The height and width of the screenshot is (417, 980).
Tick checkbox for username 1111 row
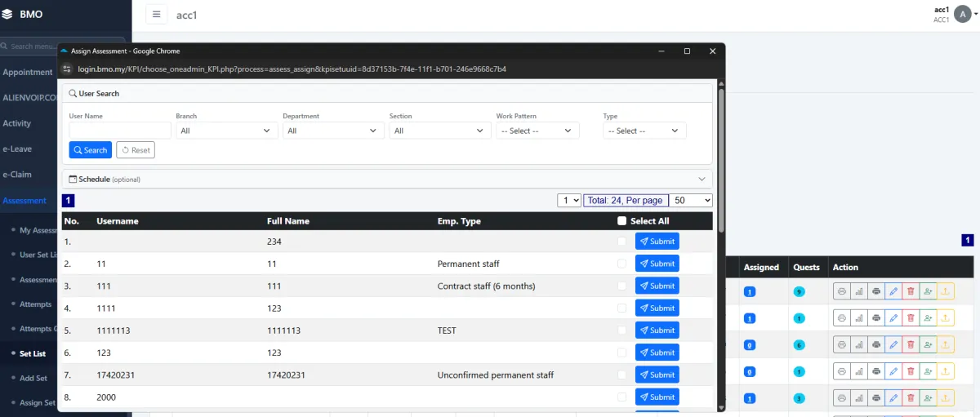point(622,308)
